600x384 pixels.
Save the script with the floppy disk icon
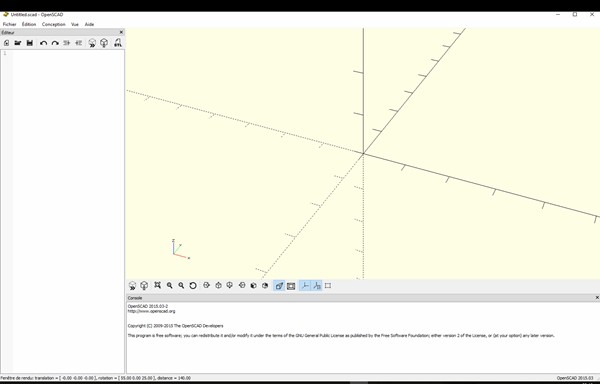tap(29, 43)
